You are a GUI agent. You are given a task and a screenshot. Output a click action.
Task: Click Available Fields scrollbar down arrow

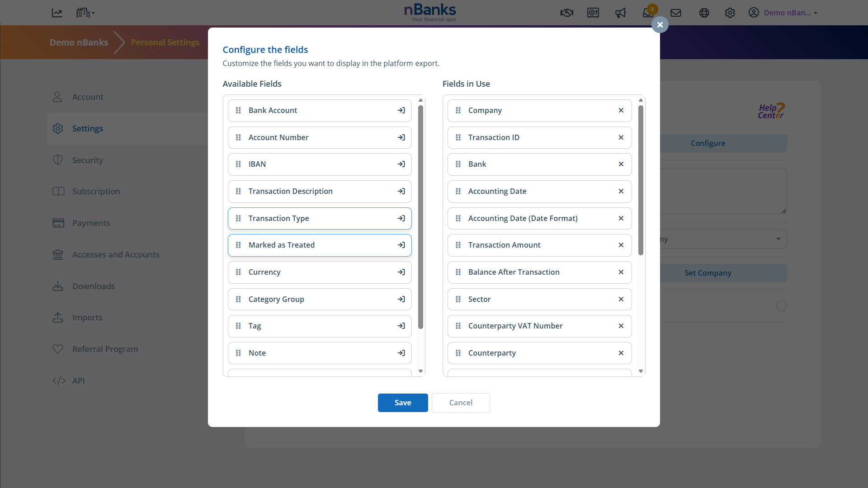(420, 371)
